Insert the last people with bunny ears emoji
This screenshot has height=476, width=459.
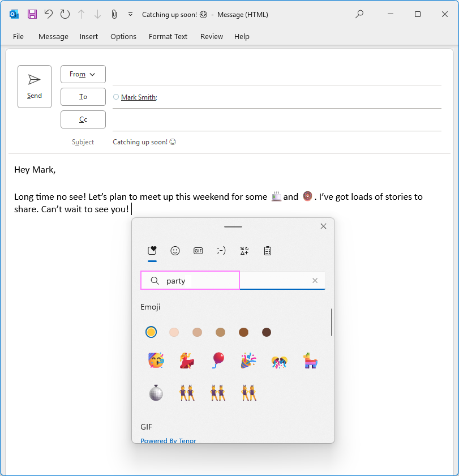pyautogui.click(x=249, y=393)
